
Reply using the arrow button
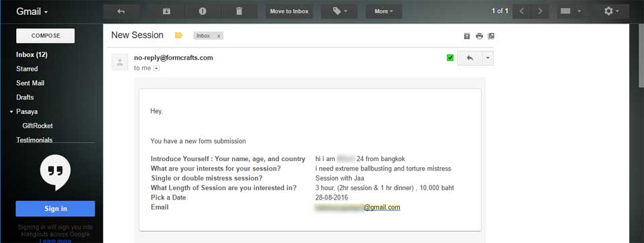tap(470, 58)
